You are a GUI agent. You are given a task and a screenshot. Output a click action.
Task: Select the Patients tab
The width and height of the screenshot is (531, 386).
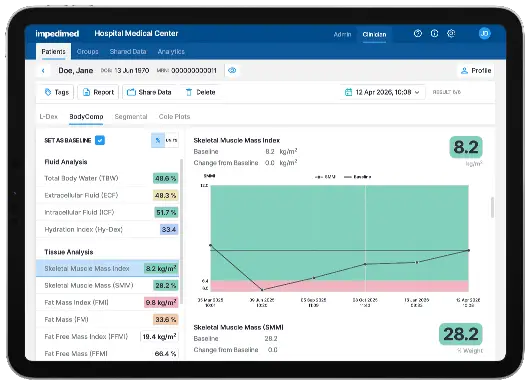(53, 51)
